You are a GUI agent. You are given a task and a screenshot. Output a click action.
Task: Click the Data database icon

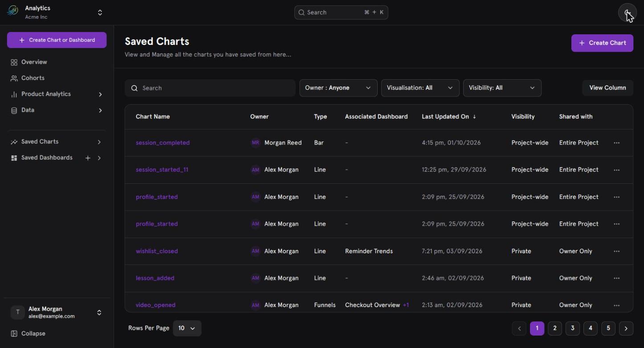[14, 110]
